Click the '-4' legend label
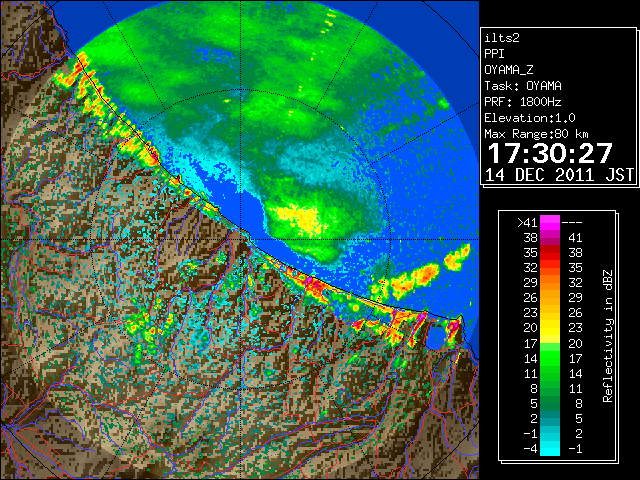Image resolution: width=640 pixels, height=480 pixels. pos(530,449)
